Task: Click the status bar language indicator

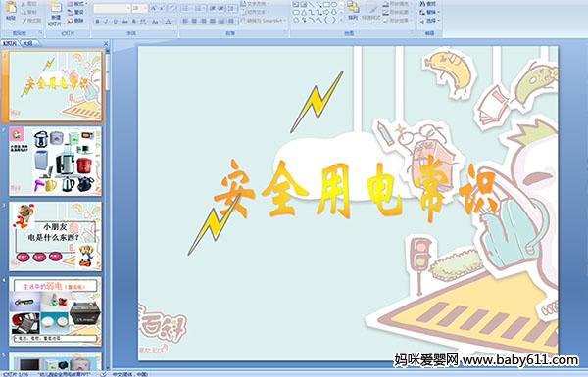Action: tap(130, 374)
